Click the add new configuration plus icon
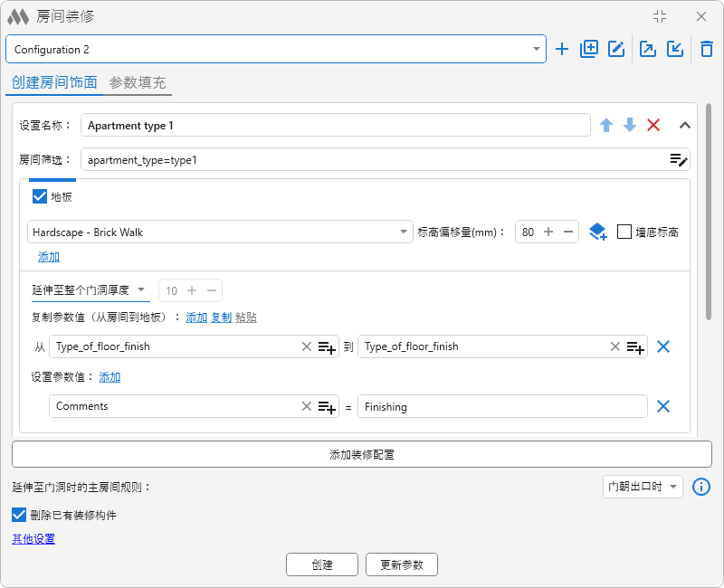The width and height of the screenshot is (724, 588). (561, 49)
